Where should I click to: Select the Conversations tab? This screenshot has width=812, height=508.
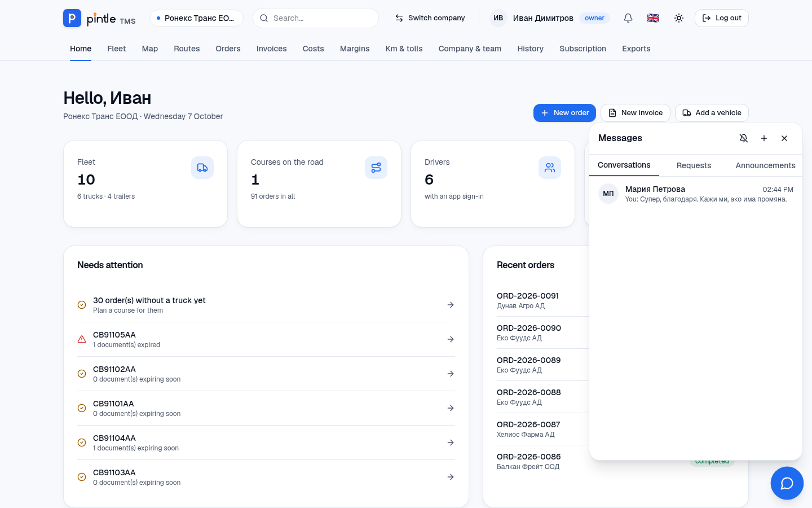624,165
